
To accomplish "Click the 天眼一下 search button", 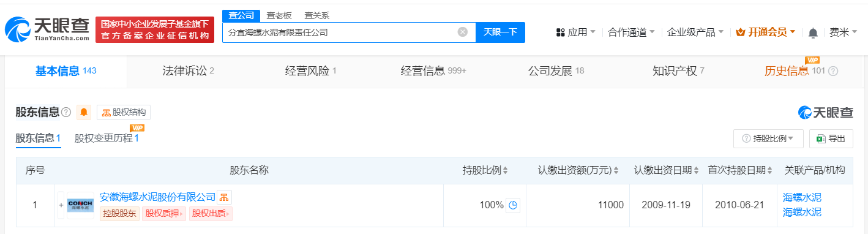I will (x=500, y=32).
